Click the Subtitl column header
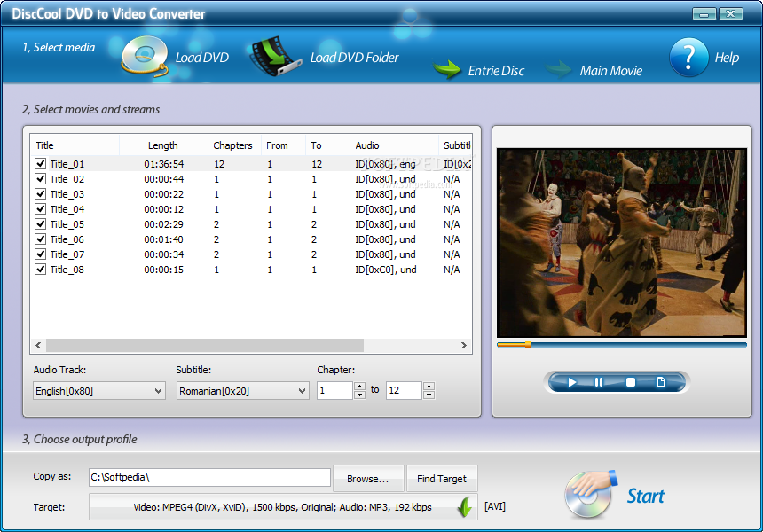 pyautogui.click(x=455, y=145)
